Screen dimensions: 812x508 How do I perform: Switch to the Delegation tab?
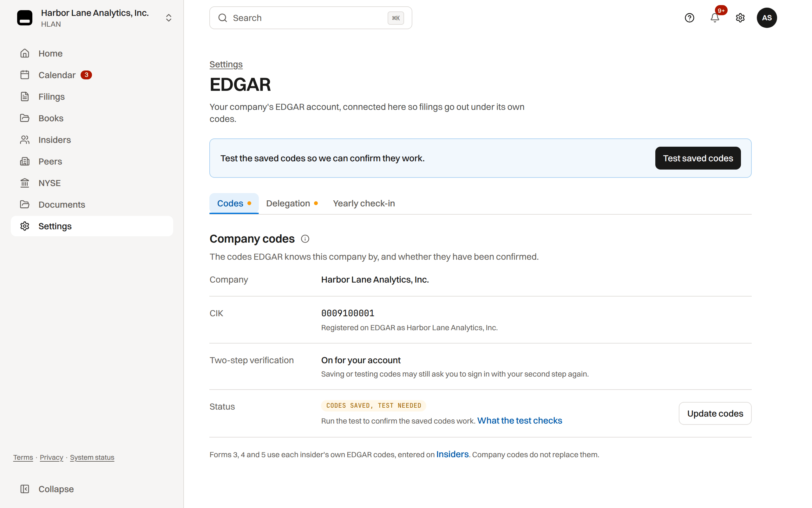292,203
